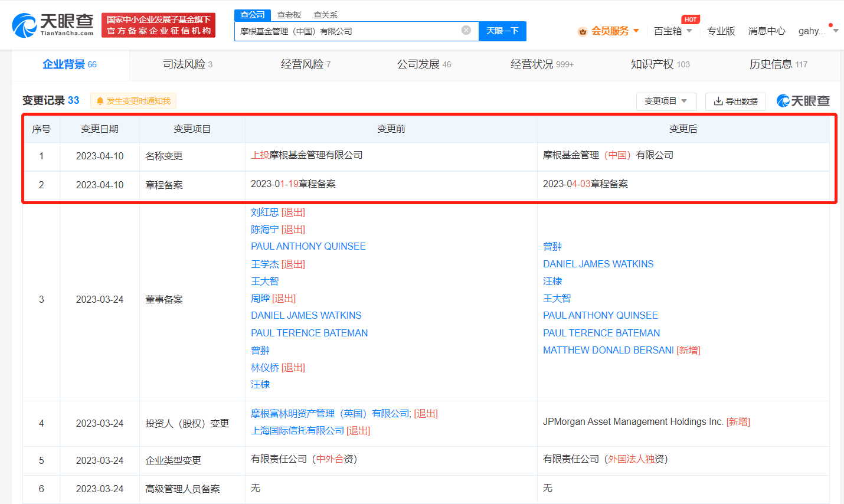Click the HOT badge above 百宝箱

click(x=690, y=19)
